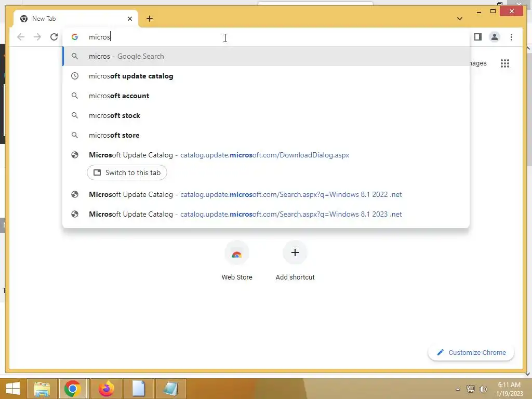This screenshot has height=399, width=532.
Task: Open the Windows 8.1 2023 .net suggestion
Action: [x=267, y=214]
